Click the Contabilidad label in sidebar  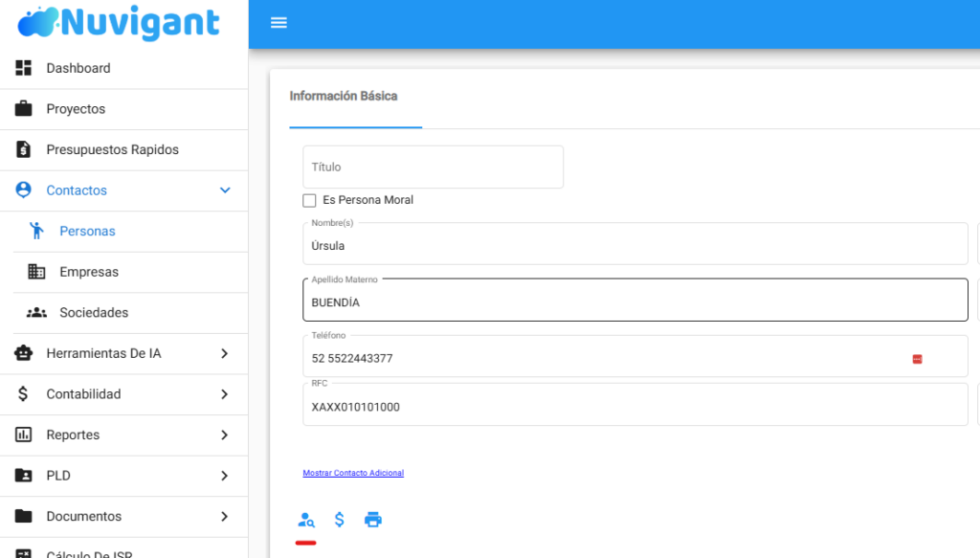[84, 393]
